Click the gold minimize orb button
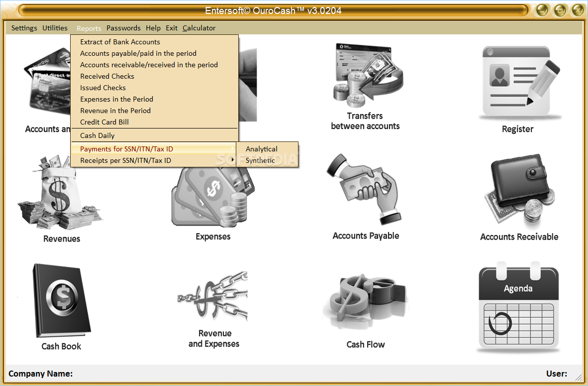Viewport: 588px width, 386px height. click(x=542, y=10)
